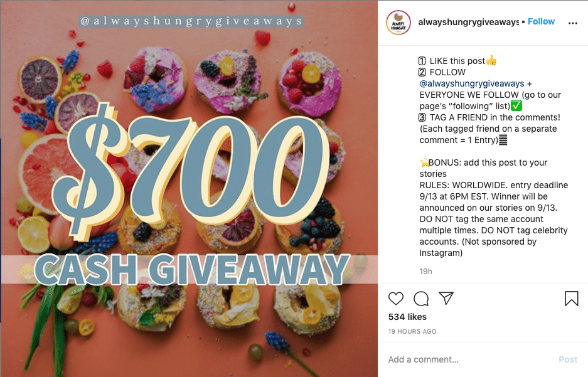Screen dimensions: 588x377
Task: Save the post with the bookmark icon
Action: [572, 299]
